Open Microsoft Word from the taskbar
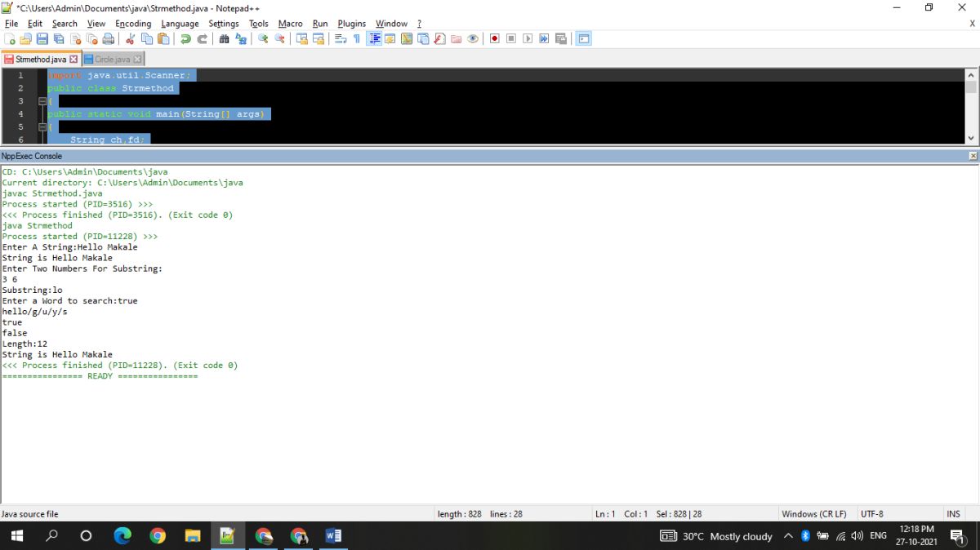The height and width of the screenshot is (550, 980). coord(332,535)
